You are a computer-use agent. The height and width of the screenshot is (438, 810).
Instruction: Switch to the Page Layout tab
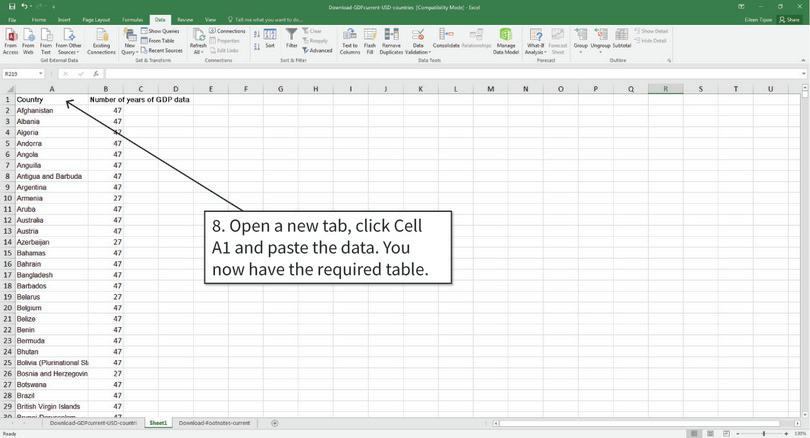tap(96, 20)
